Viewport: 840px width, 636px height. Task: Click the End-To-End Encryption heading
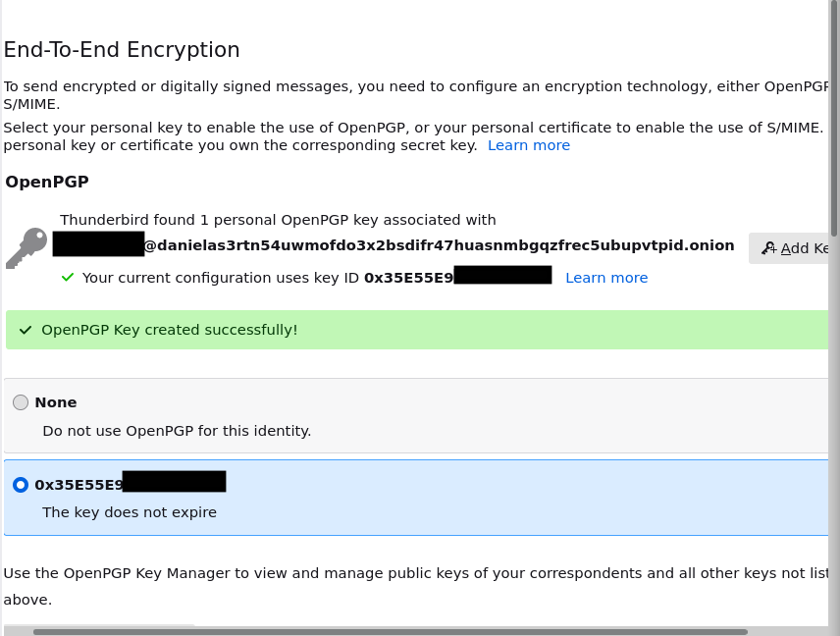pyautogui.click(x=122, y=50)
